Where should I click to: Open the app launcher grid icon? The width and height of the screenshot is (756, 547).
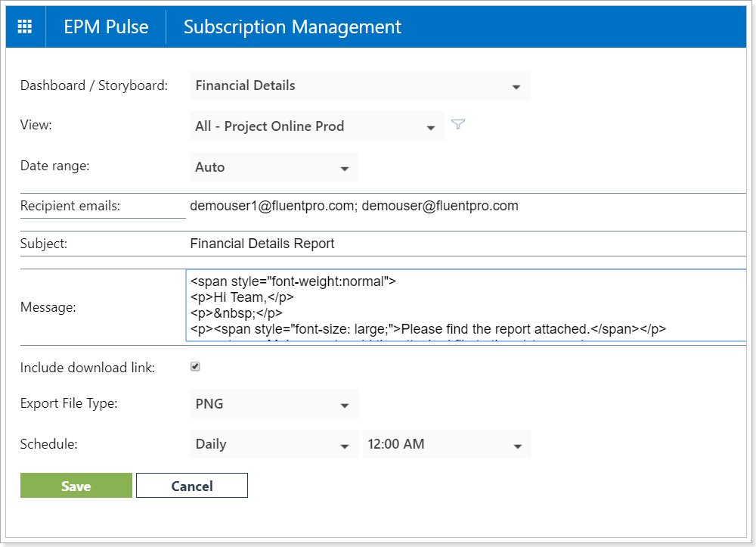25,26
